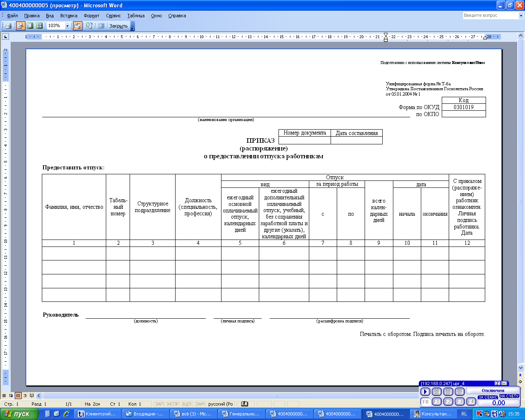
Task: Toggle ЗАМ overtype mode in status bar
Action: coord(200,404)
